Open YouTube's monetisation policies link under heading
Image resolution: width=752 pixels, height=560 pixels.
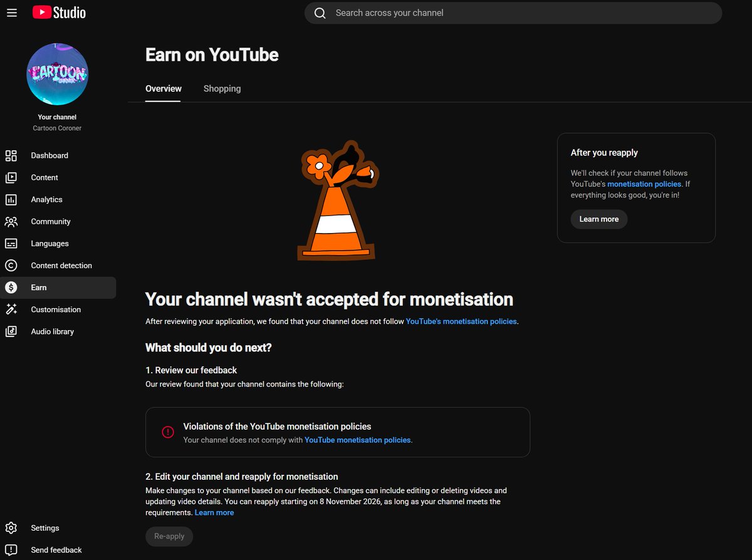pyautogui.click(x=461, y=321)
